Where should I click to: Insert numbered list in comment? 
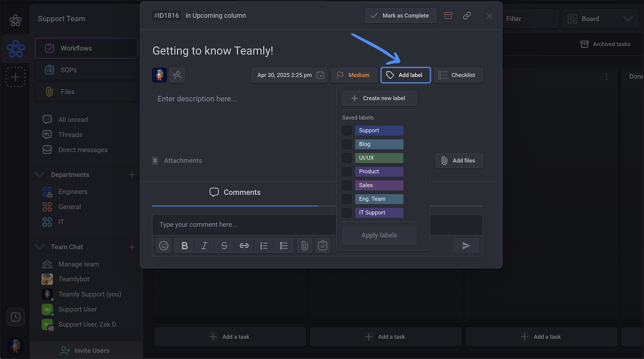pos(264,246)
